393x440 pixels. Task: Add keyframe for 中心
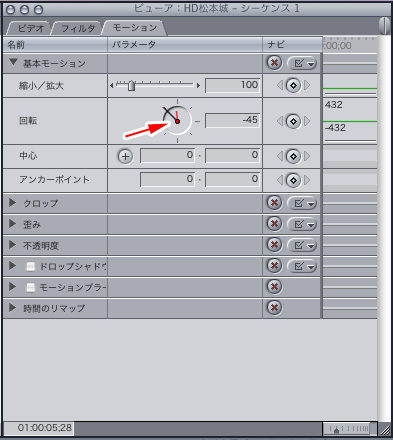[x=293, y=156]
